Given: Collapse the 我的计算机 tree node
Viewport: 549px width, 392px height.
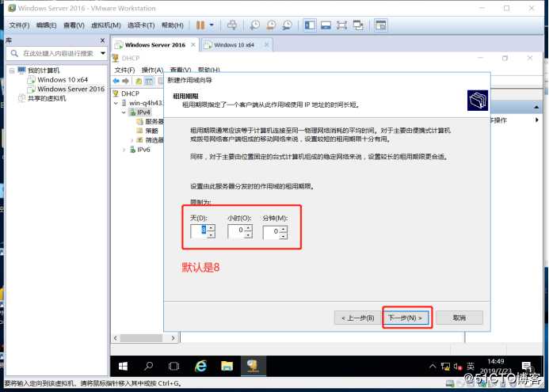Looking at the screenshot, I should 12,70.
